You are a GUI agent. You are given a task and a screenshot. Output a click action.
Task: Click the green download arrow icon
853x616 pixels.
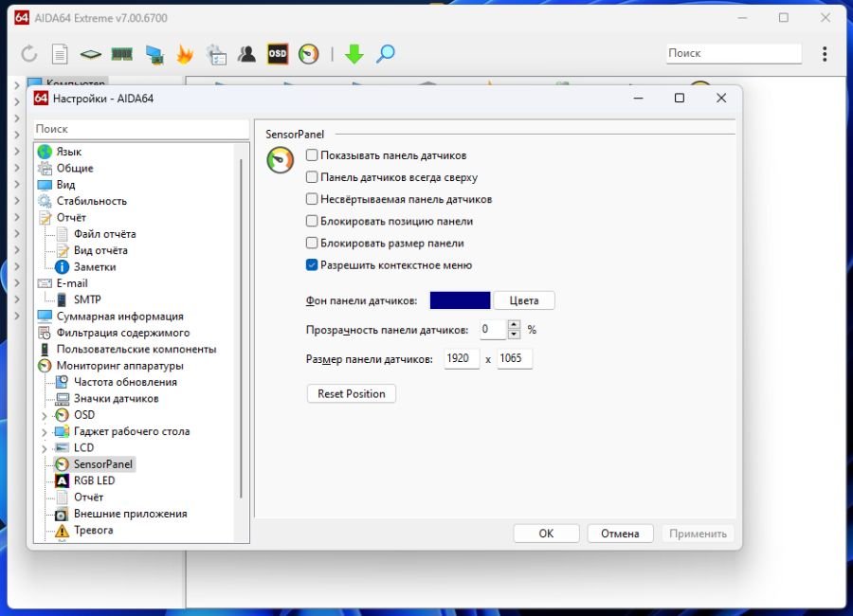354,54
